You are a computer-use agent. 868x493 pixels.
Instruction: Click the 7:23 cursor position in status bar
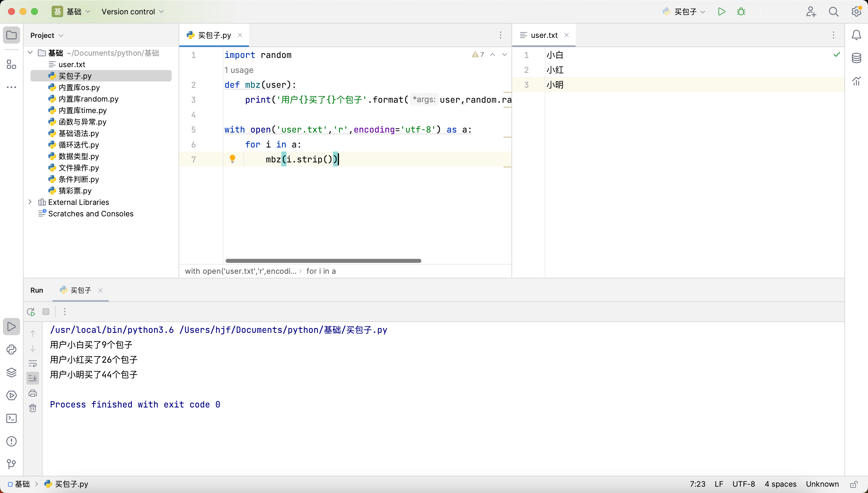coord(697,484)
